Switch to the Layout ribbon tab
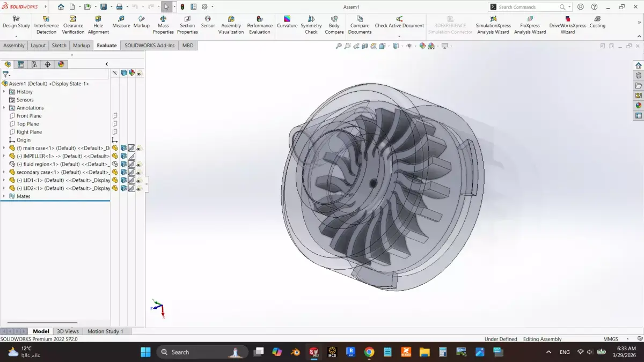Screen dimensions: 644x362 [x=38, y=46]
